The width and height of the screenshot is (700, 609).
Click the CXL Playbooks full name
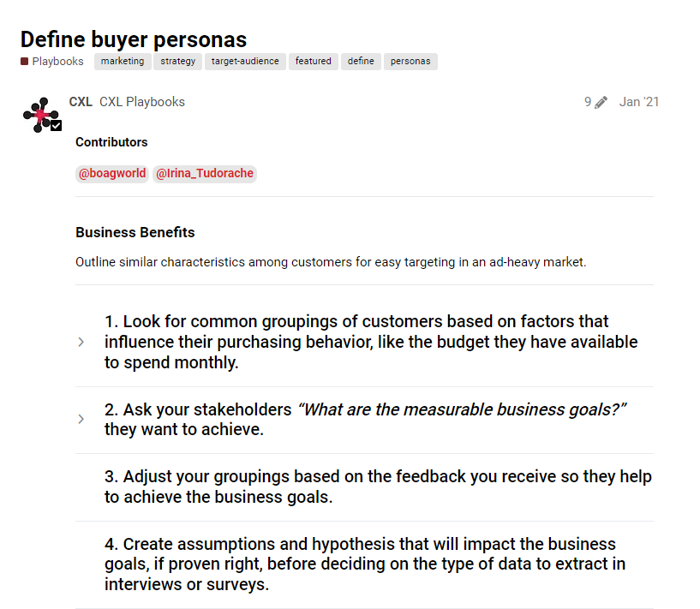(142, 102)
